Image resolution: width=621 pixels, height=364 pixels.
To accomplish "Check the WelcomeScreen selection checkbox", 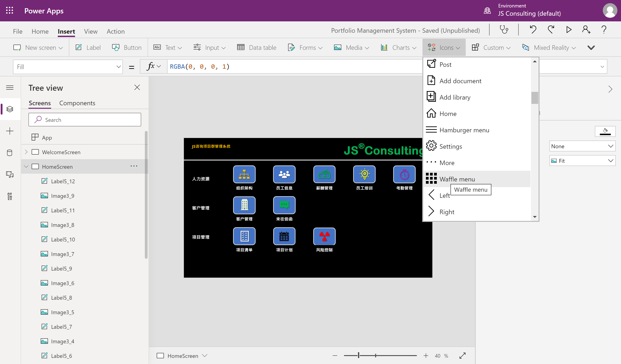I will (35, 152).
